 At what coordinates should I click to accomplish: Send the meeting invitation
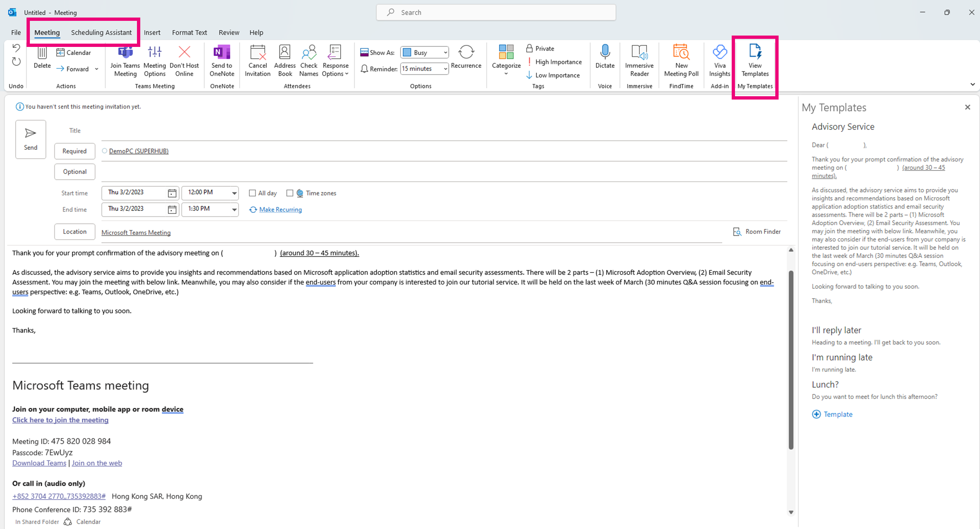click(x=31, y=139)
